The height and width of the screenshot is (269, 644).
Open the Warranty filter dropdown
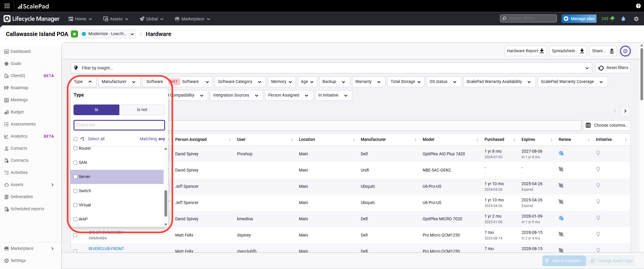coord(368,82)
